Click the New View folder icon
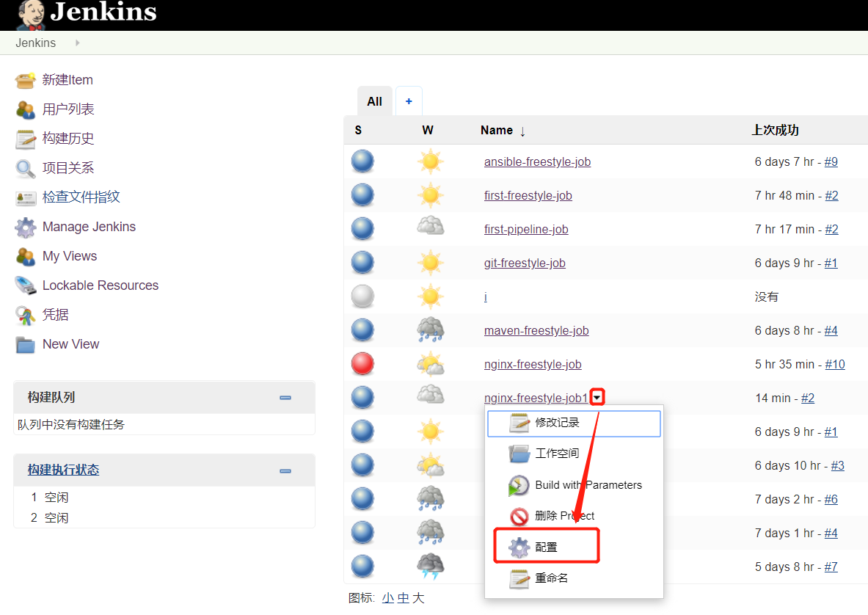The height and width of the screenshot is (615, 868). pos(26,344)
